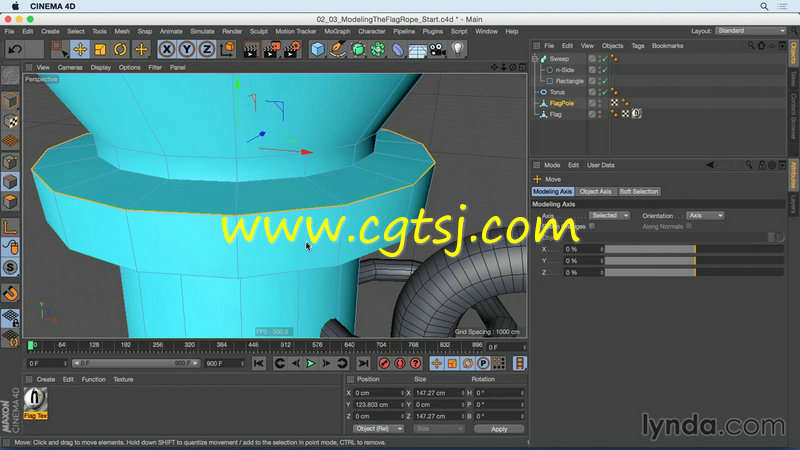Open the MoGraph menu
Screen dimensions: 800x450
(337, 32)
